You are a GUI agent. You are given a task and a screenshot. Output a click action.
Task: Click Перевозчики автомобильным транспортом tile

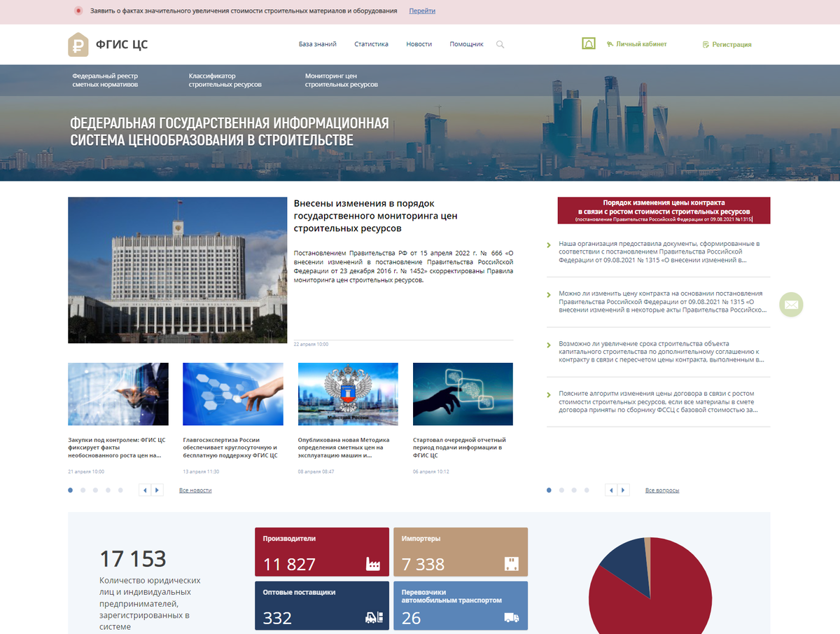click(461, 606)
